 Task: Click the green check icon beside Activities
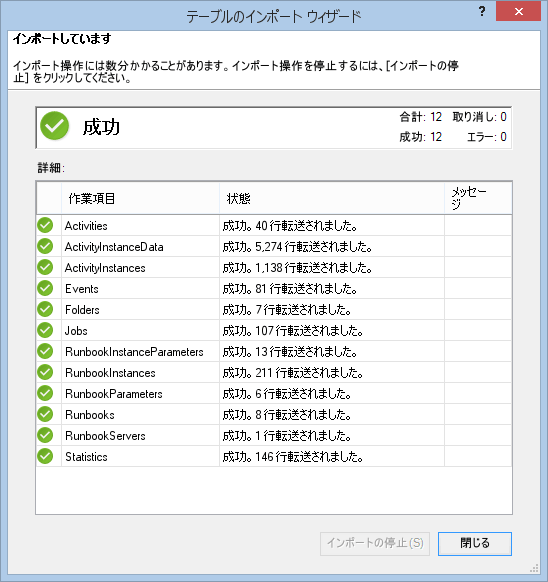click(x=45, y=225)
